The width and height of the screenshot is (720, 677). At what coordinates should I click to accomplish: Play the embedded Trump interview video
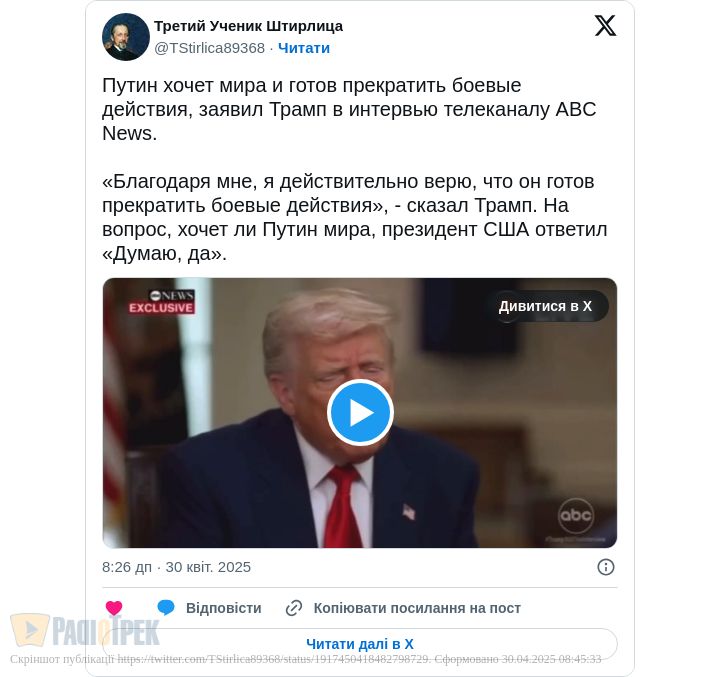click(360, 412)
